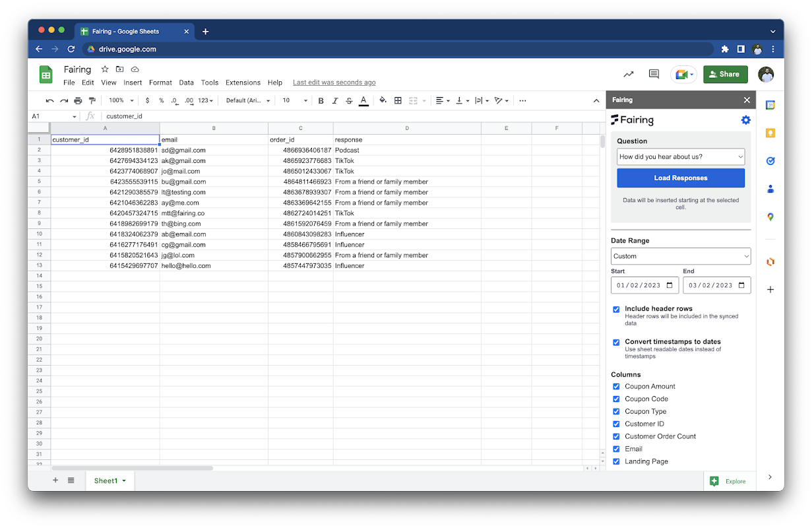The width and height of the screenshot is (812, 528).
Task: Click the Load Responses button
Action: tap(681, 178)
